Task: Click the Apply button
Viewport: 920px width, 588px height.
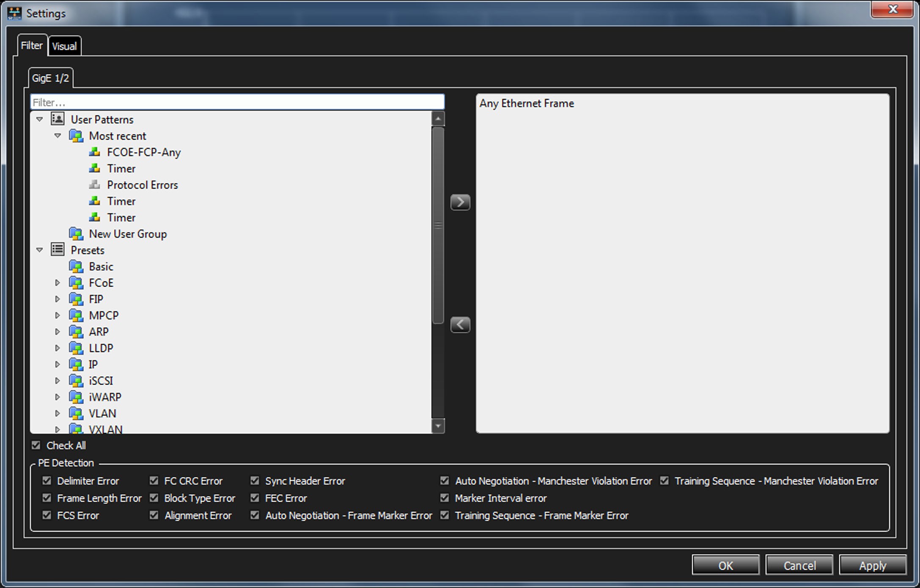Action: click(872, 565)
